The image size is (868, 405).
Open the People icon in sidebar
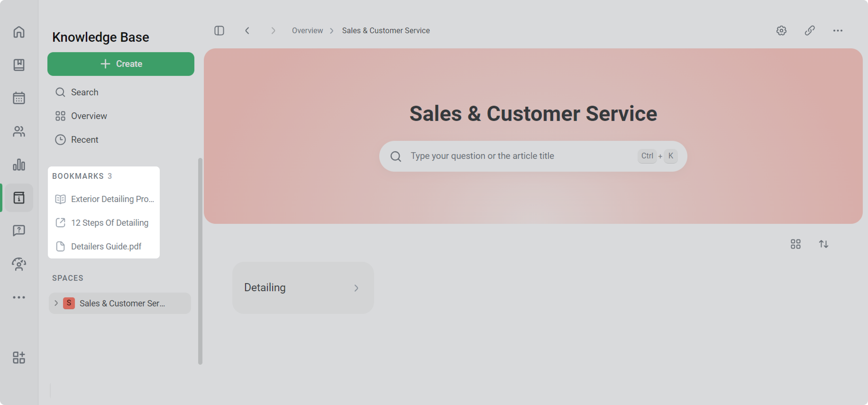(19, 131)
